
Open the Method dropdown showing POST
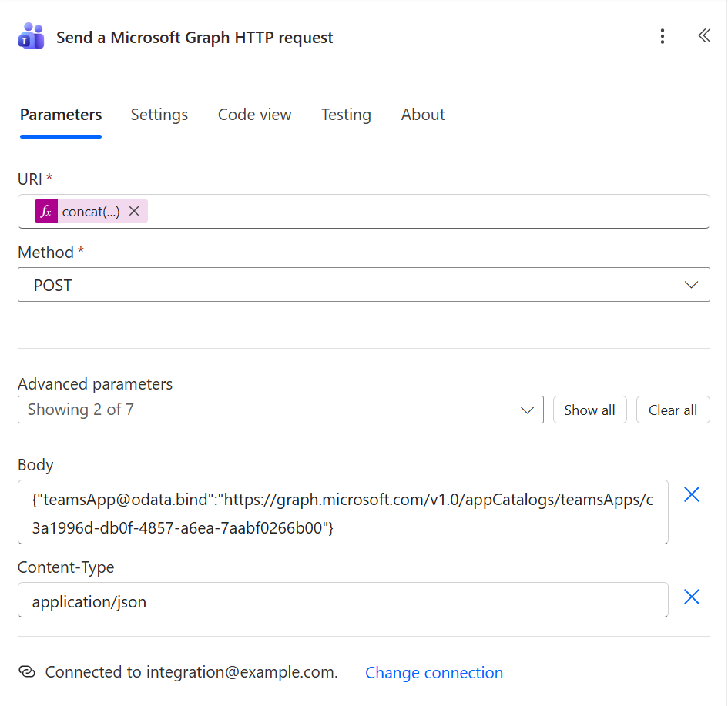364,284
